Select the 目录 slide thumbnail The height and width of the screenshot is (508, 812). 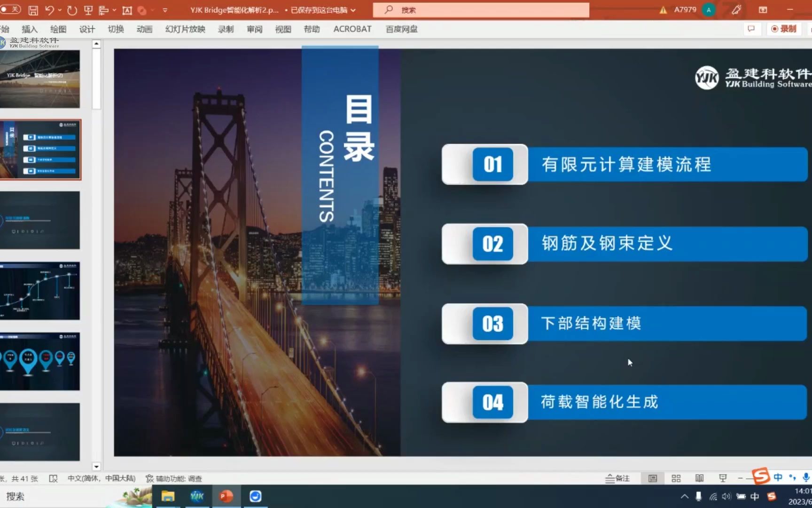tap(41, 150)
